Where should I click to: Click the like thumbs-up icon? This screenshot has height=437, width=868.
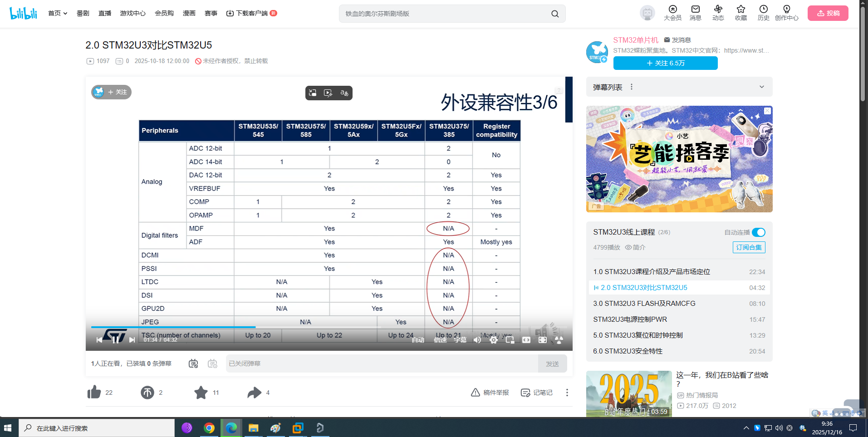point(94,392)
